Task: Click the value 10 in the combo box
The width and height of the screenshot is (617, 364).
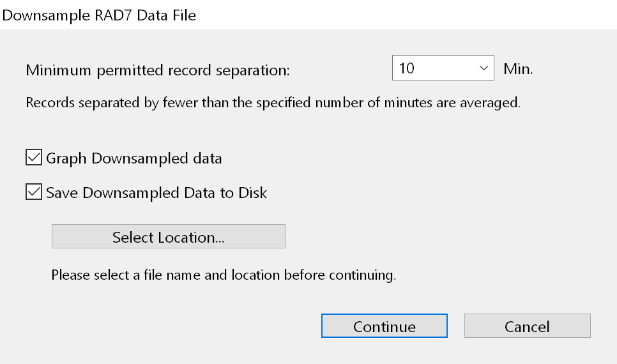Action: pyautogui.click(x=408, y=68)
